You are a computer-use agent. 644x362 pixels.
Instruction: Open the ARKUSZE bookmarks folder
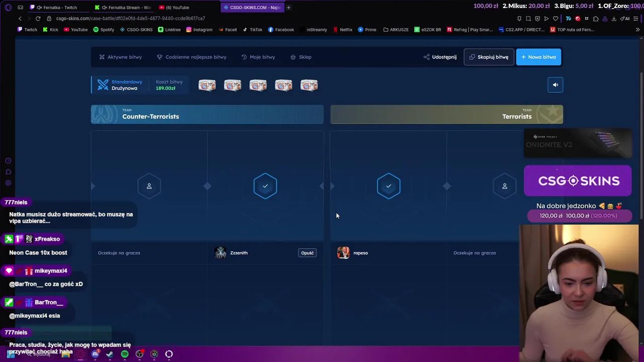396,30
